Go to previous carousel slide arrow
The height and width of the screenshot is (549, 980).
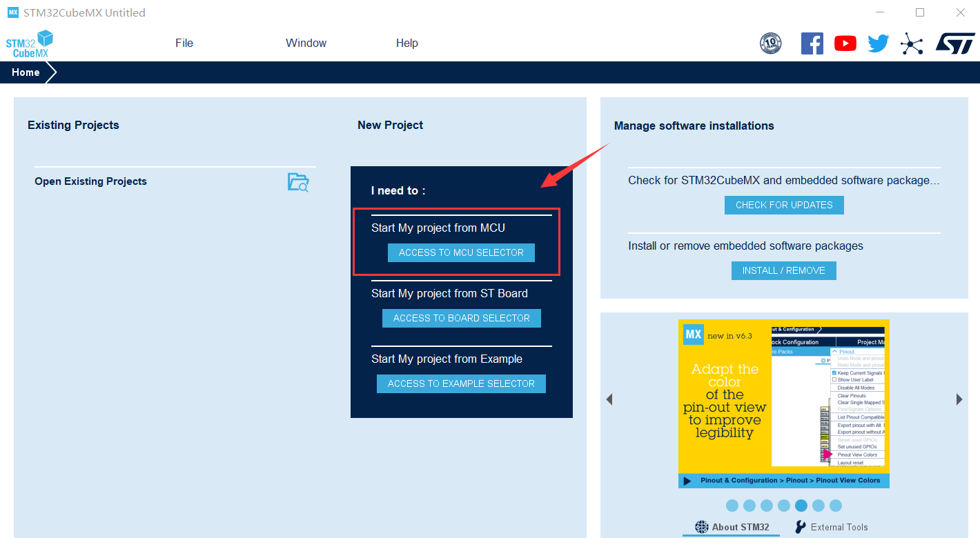[609, 399]
